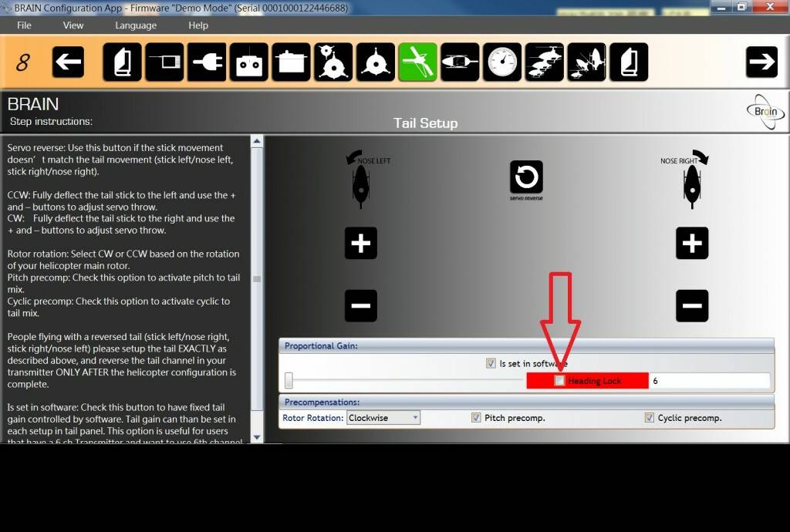Open the gauge dial governor icon
Screen dimensions: 790x532
[502, 62]
